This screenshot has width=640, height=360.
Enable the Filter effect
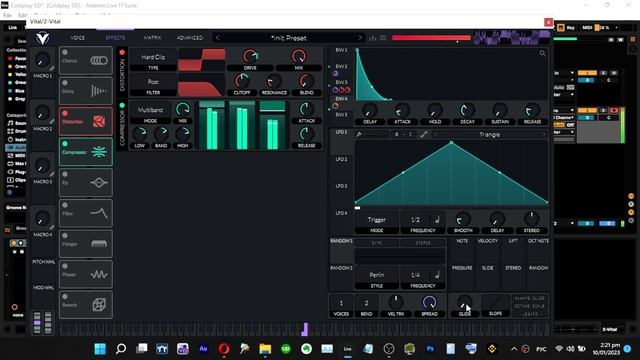click(x=65, y=205)
